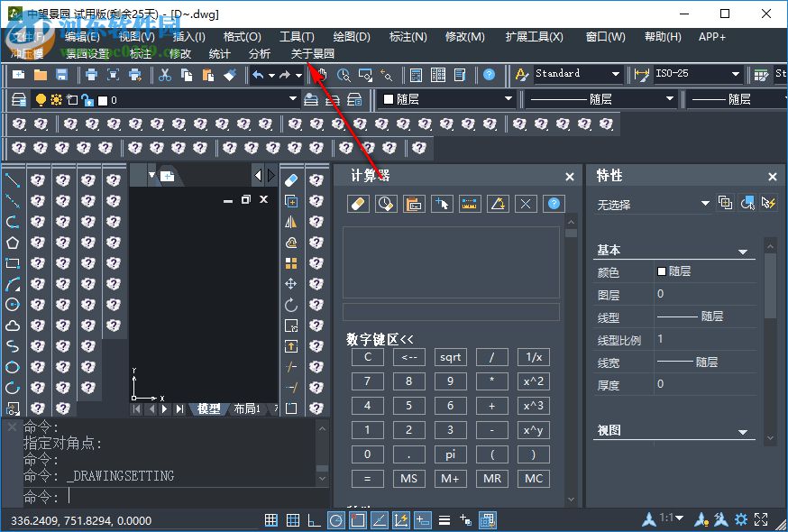Screen dimensions: 788x532
Task: Select the Cut icon in the toolbar
Action: coord(165,76)
